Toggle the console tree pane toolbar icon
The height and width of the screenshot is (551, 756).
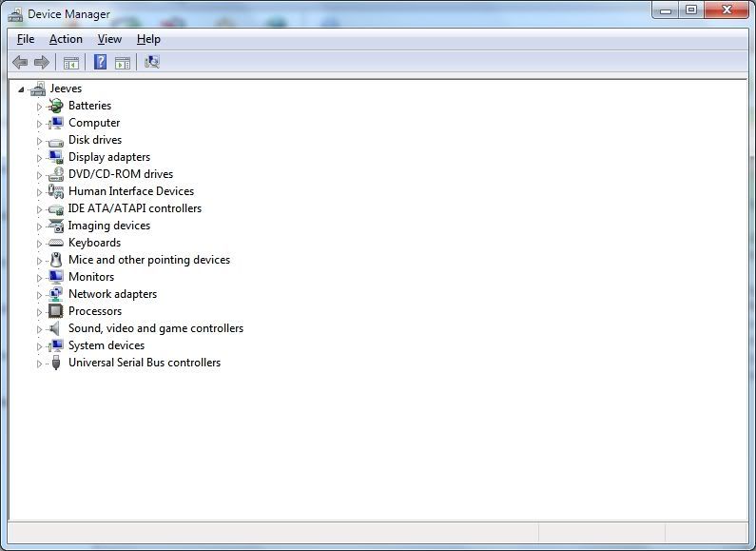71,62
